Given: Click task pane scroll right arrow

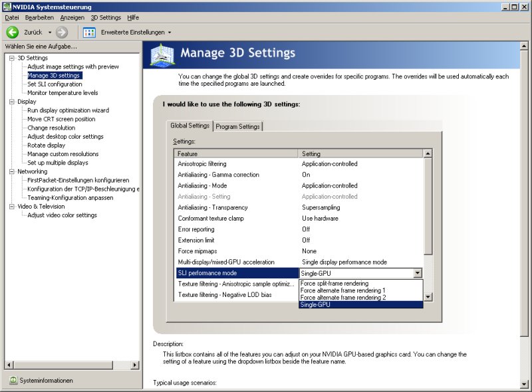Looking at the screenshot, I should coord(135,365).
